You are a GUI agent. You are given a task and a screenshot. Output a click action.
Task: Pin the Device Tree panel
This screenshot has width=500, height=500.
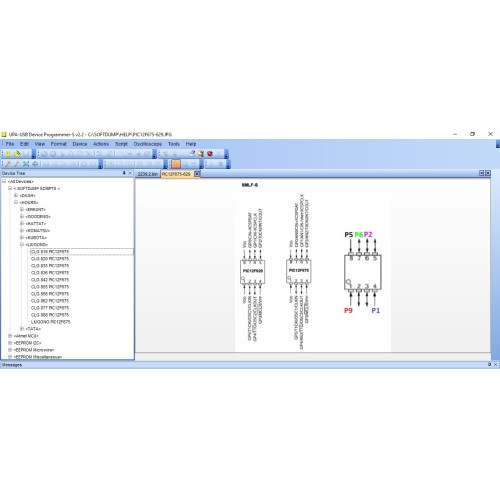[x=124, y=173]
